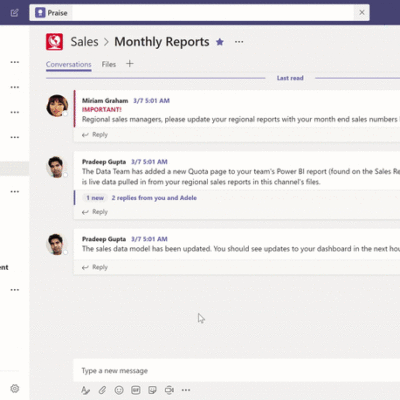
Task: Click Pradeep Gupta's avatar on the Quota page message
Action: [56, 167]
